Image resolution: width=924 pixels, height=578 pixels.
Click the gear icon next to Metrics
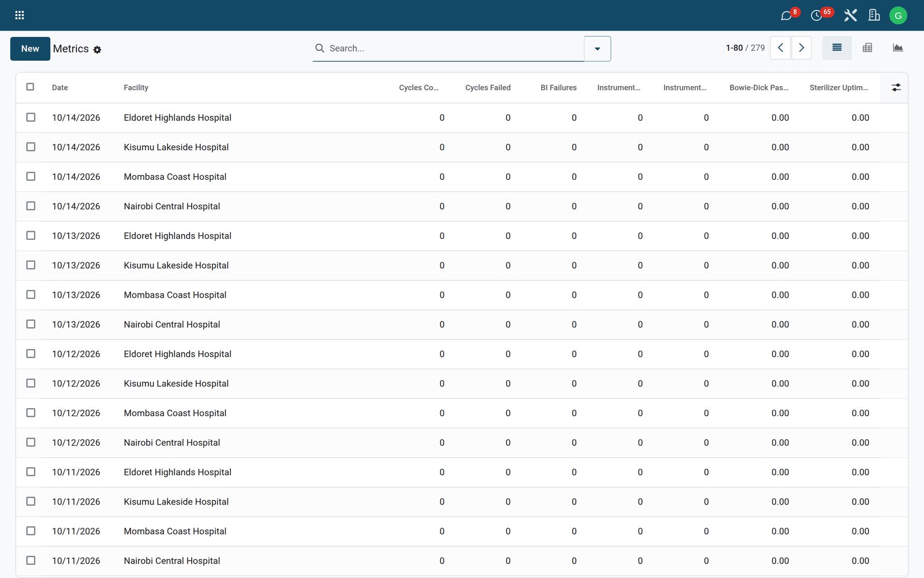[97, 50]
